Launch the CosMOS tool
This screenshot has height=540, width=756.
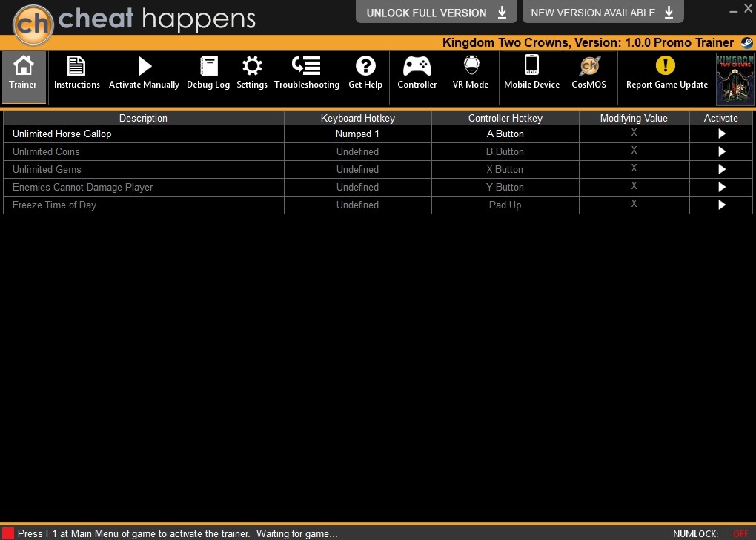pos(588,73)
